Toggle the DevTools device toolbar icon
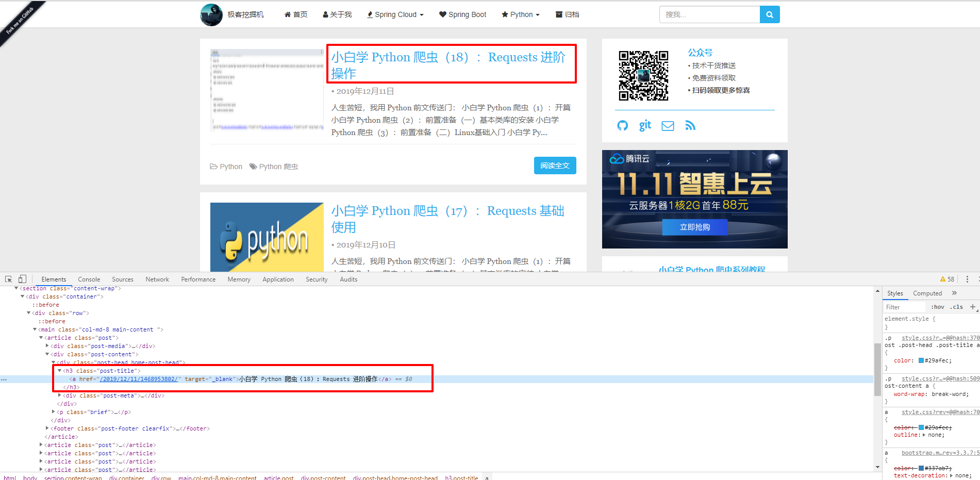 click(22, 279)
